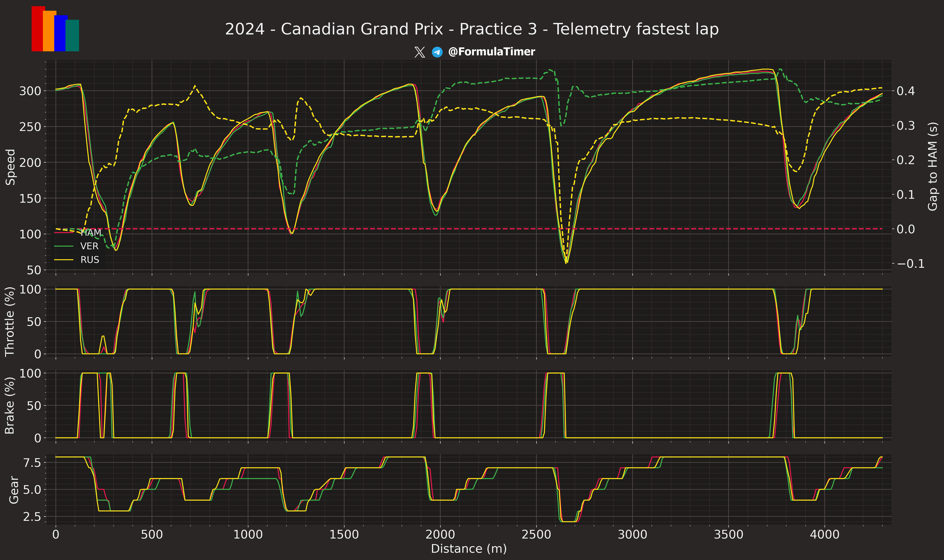Select the HAM legend entry
Screen dimensions: 944x560
pos(91,233)
